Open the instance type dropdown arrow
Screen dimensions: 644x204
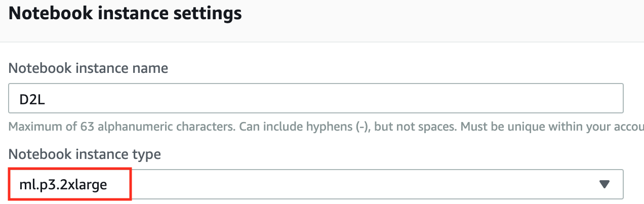coord(603,184)
